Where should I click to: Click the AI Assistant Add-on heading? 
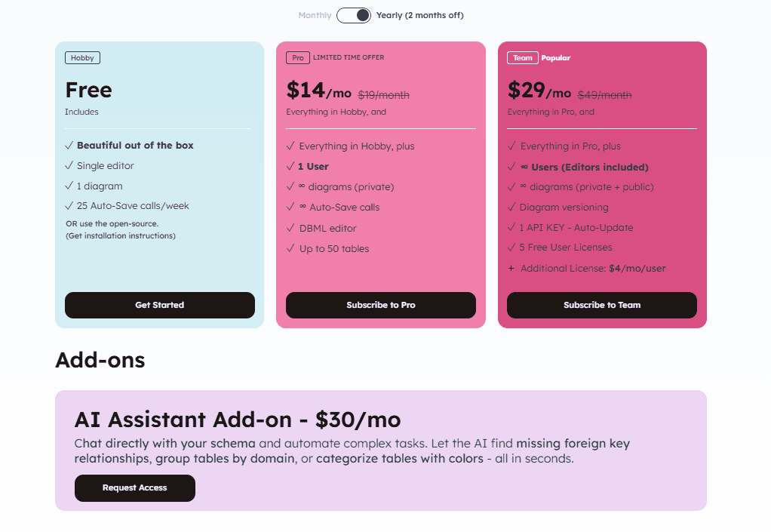click(x=238, y=420)
